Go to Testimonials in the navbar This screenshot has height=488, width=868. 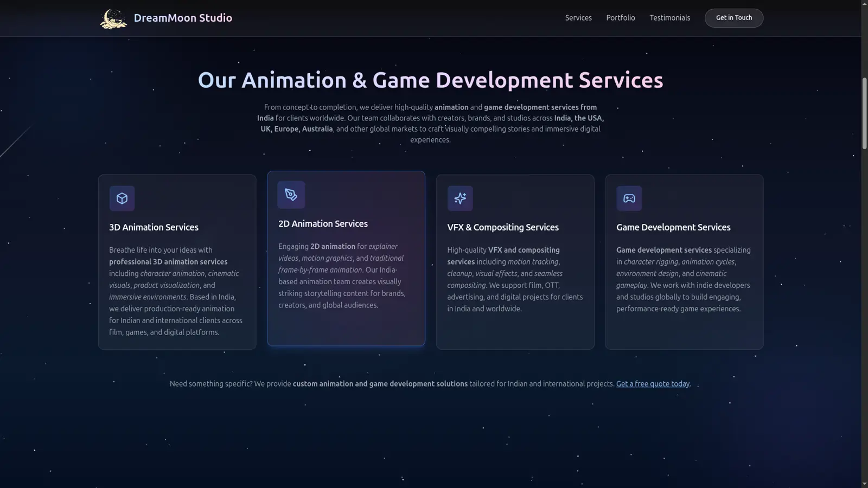pyautogui.click(x=670, y=18)
